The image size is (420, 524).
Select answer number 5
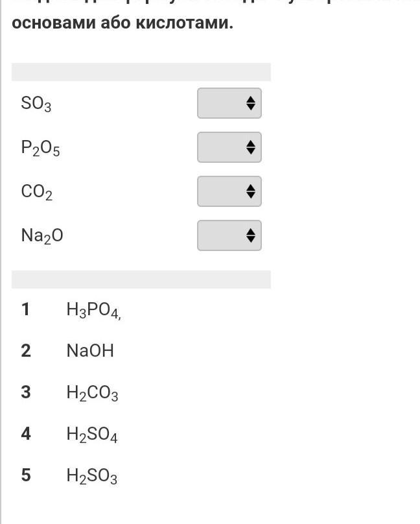point(26,475)
